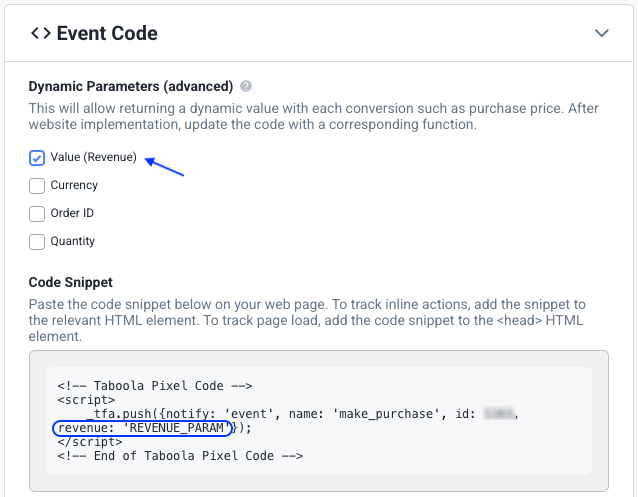Screen dimensions: 638x497
Task: Check the Order ID checkbox
Action: click(x=37, y=213)
